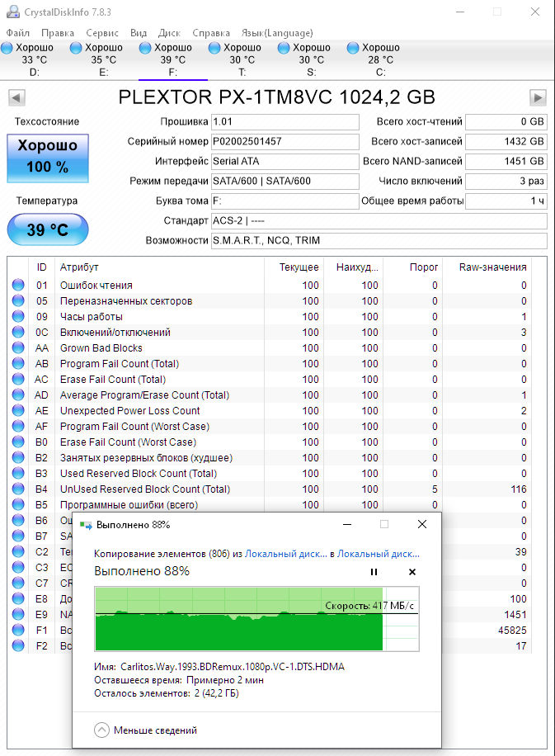Click status icon of attribute B6 row

pyautogui.click(x=18, y=520)
